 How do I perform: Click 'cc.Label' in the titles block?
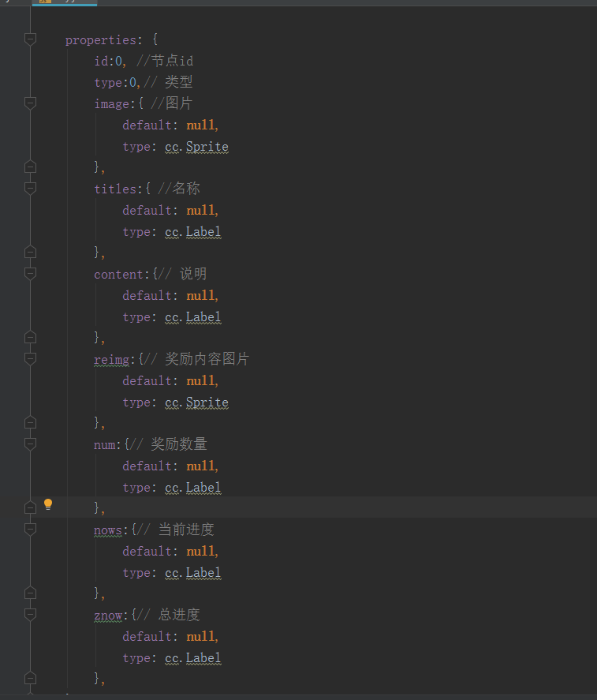(193, 232)
